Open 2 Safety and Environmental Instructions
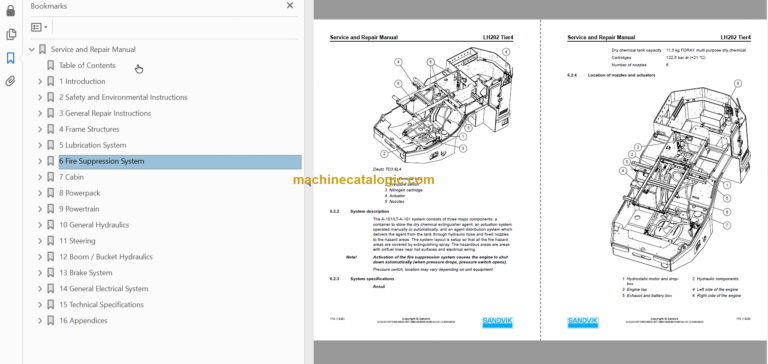This screenshot has height=364, width=768. tap(123, 97)
